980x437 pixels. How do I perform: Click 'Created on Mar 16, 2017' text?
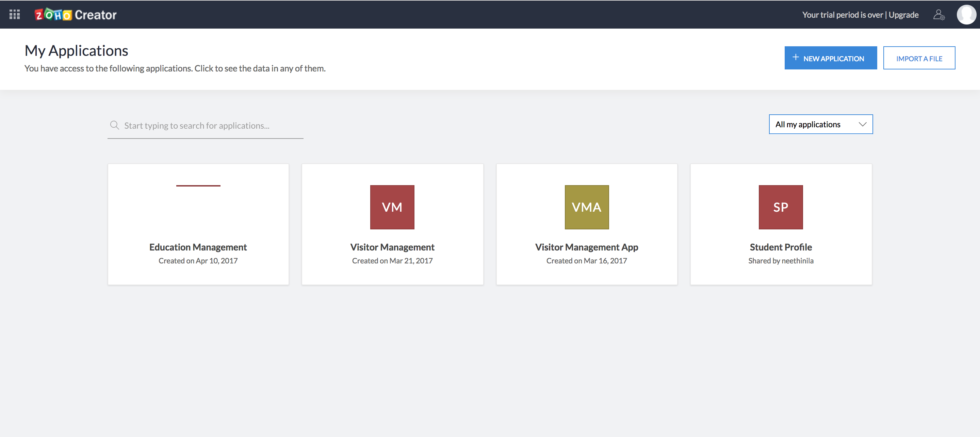(x=587, y=261)
